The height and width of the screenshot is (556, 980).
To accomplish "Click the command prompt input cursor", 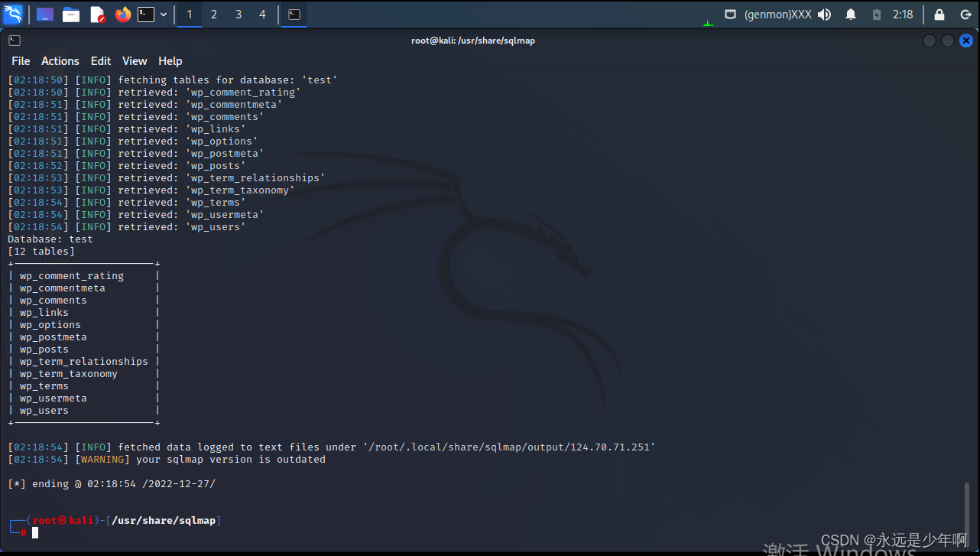I will (x=35, y=532).
